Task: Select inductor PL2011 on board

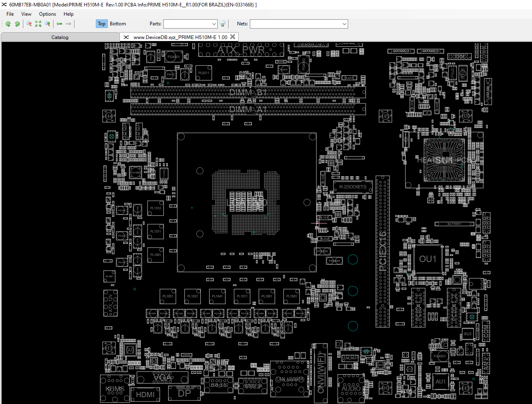Action: pyautogui.click(x=204, y=73)
